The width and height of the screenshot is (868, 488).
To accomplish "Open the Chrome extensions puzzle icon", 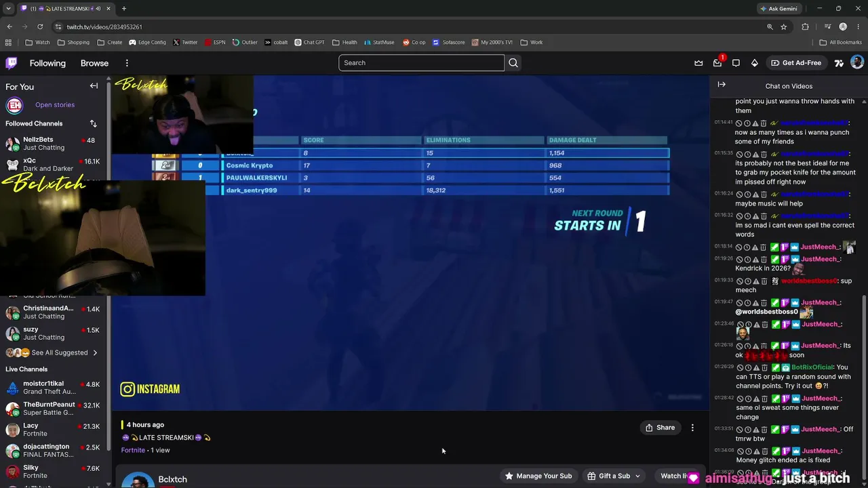I will pos(806,26).
